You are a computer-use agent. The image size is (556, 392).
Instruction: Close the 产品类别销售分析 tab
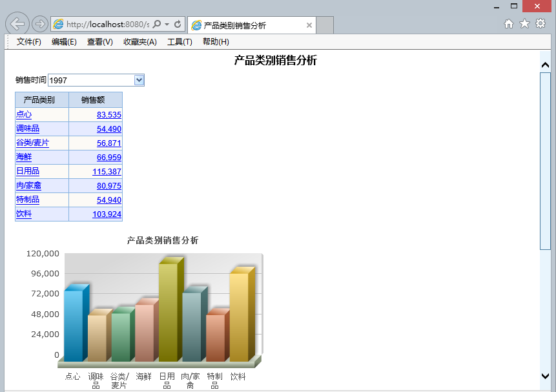309,25
